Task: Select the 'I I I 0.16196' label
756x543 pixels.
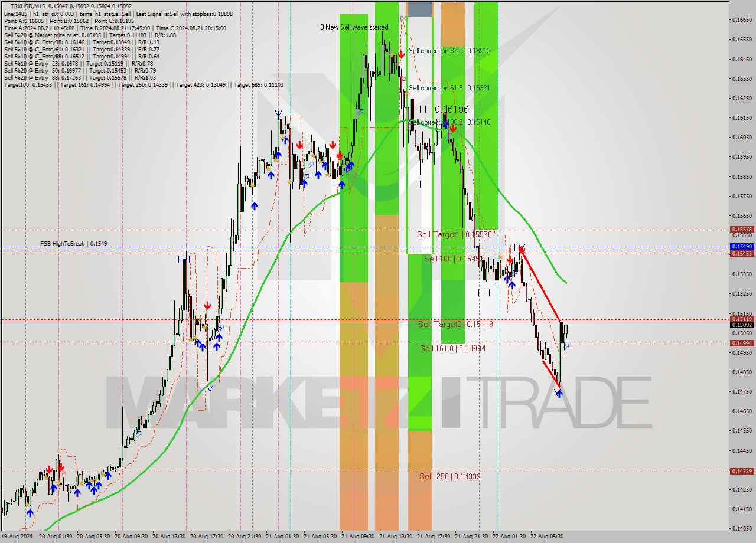Action: (x=444, y=109)
